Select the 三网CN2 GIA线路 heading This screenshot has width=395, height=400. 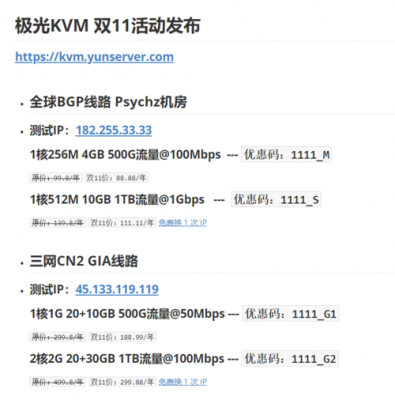click(x=84, y=261)
